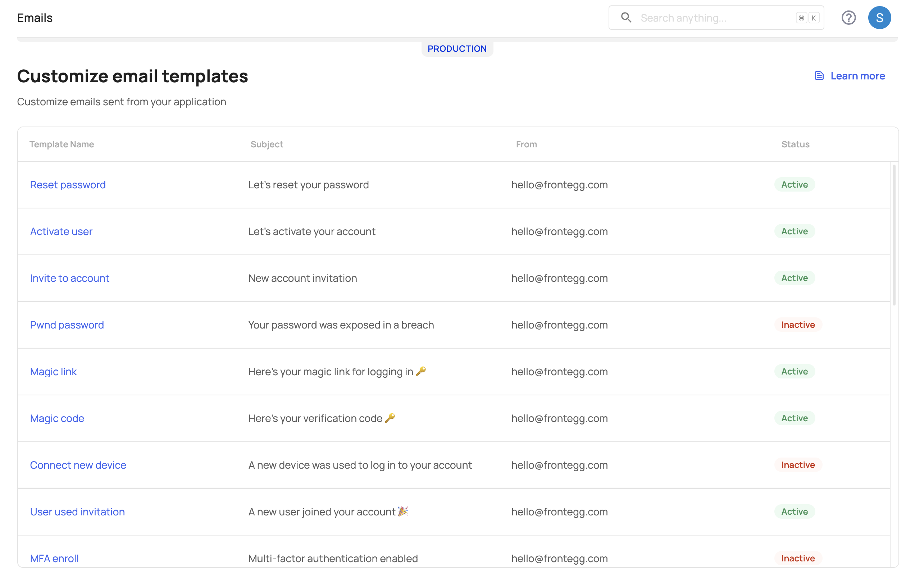Click the search icon to search

click(x=626, y=17)
